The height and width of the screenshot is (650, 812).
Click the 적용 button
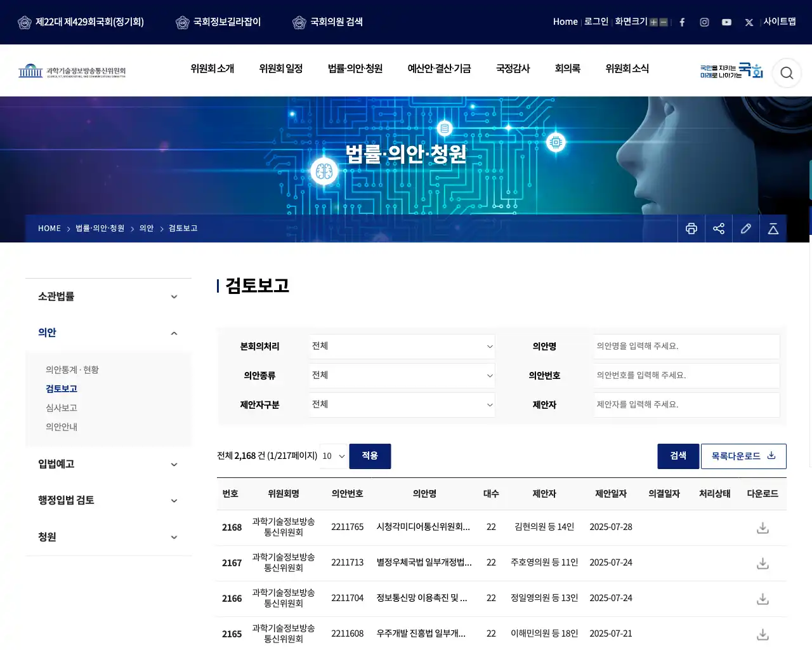(x=370, y=456)
